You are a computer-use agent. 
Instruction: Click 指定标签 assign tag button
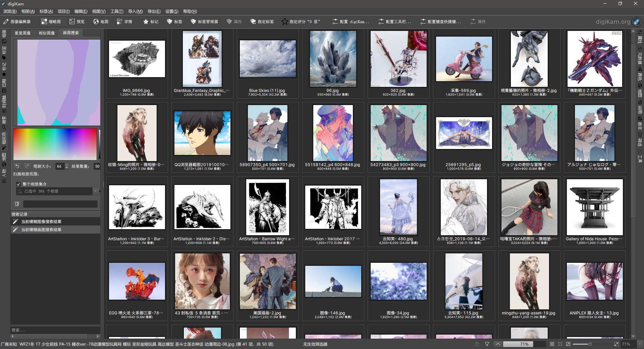(262, 21)
